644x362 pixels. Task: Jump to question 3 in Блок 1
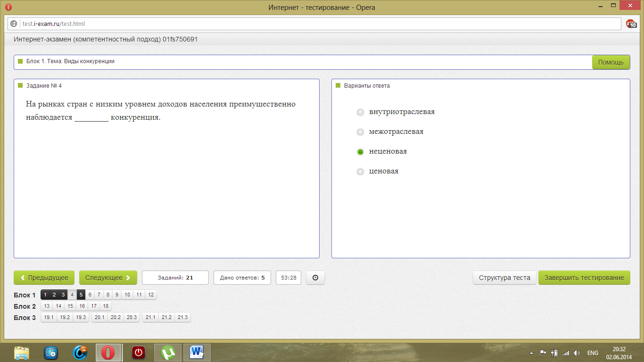click(x=63, y=295)
